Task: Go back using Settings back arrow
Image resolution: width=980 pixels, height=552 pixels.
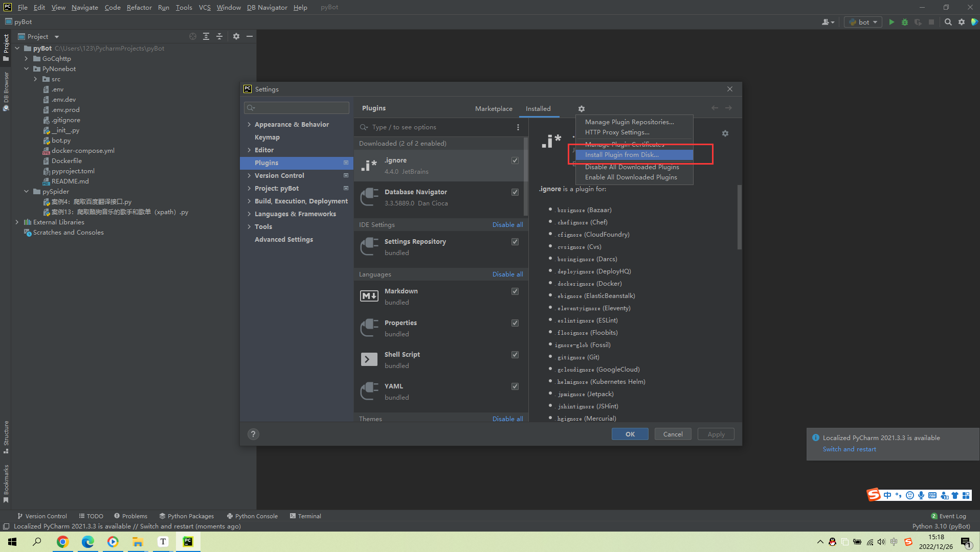Action: (715, 108)
